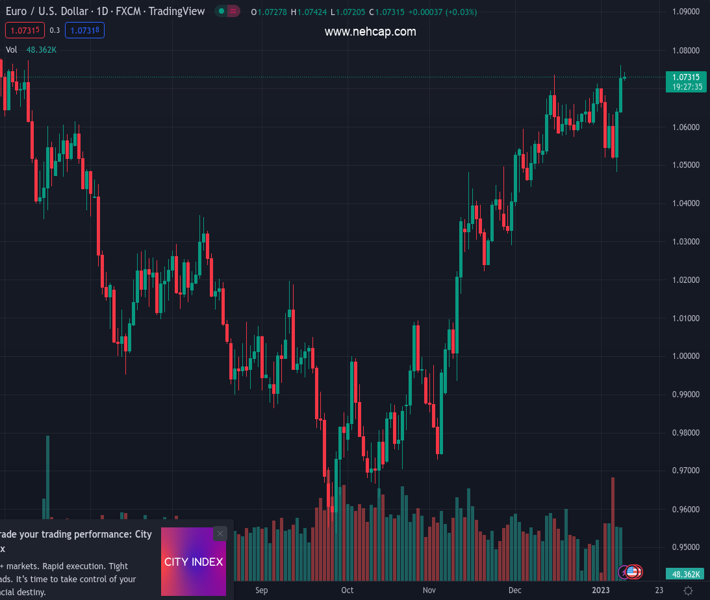
Task: Click the blue buy price 1.07318 button
Action: point(85,31)
